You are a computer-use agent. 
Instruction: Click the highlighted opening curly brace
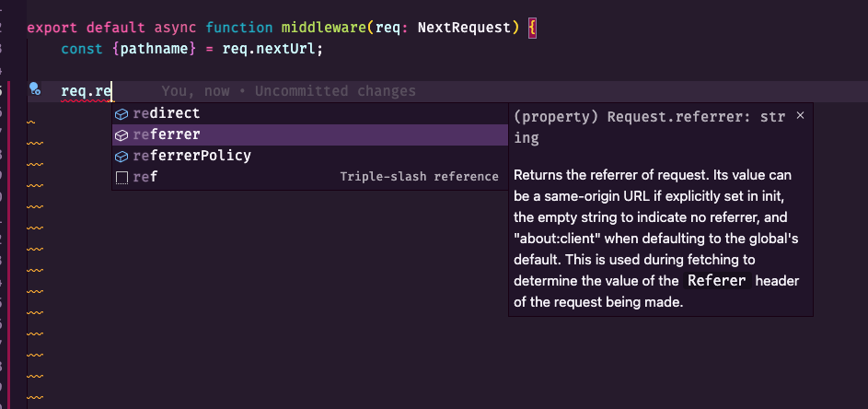point(532,28)
